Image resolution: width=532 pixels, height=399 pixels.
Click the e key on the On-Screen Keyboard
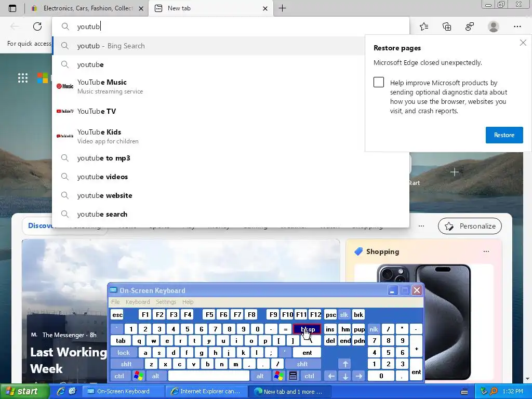167,341
